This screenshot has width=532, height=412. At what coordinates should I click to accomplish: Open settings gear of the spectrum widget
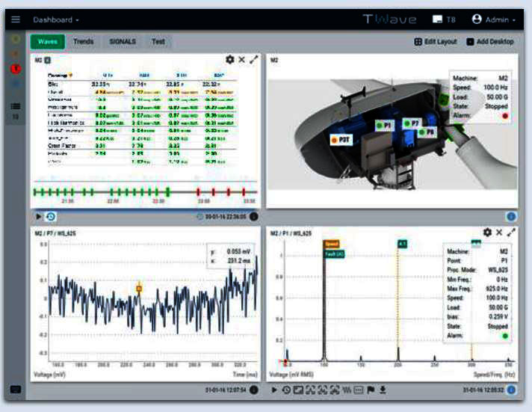[487, 233]
